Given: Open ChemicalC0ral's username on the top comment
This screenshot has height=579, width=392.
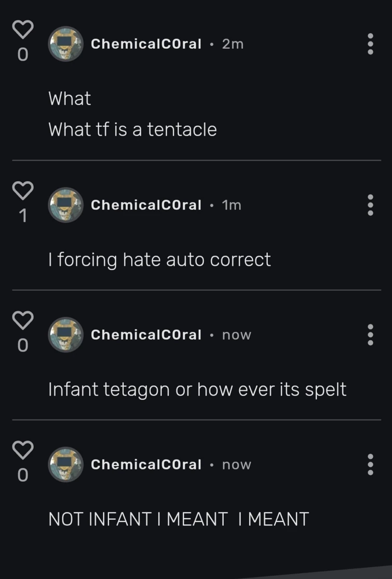Looking at the screenshot, I should point(146,44).
